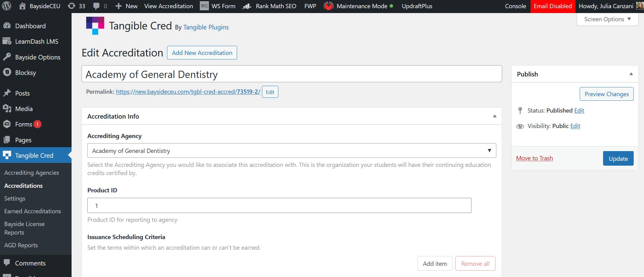644x277 pixels.
Task: Click the Rank Math SEO icon
Action: (247, 6)
